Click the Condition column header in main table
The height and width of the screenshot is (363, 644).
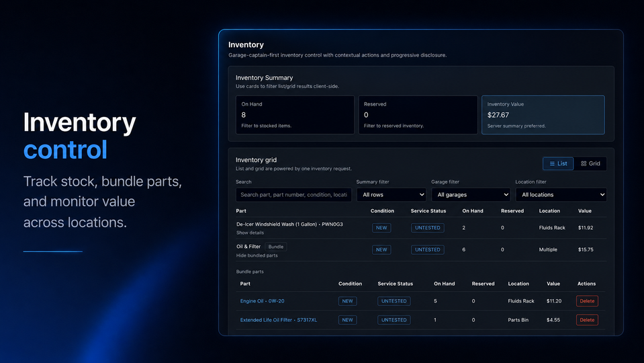coord(382,211)
